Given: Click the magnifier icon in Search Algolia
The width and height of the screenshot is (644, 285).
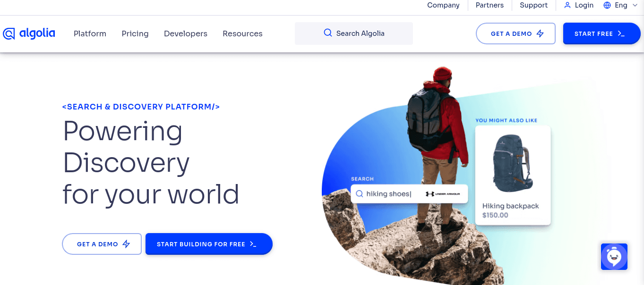Looking at the screenshot, I should tap(327, 33).
